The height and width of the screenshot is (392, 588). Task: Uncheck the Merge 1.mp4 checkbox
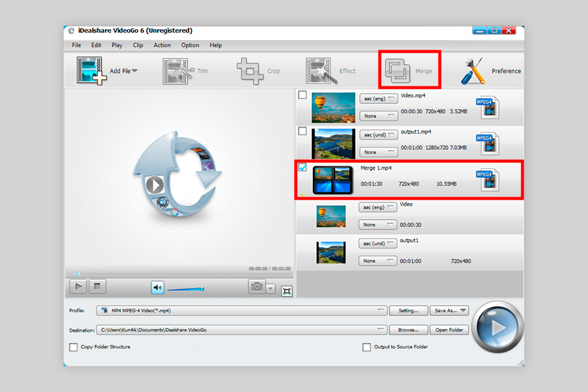point(302,167)
